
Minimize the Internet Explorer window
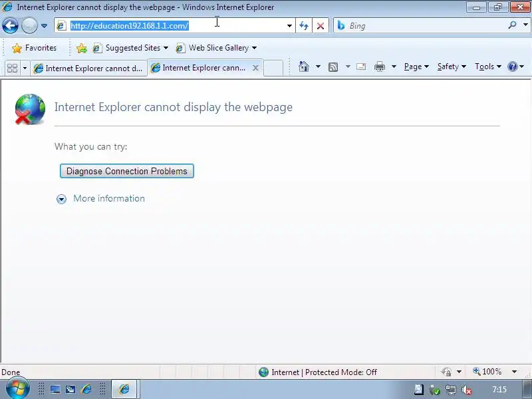(x=476, y=7)
